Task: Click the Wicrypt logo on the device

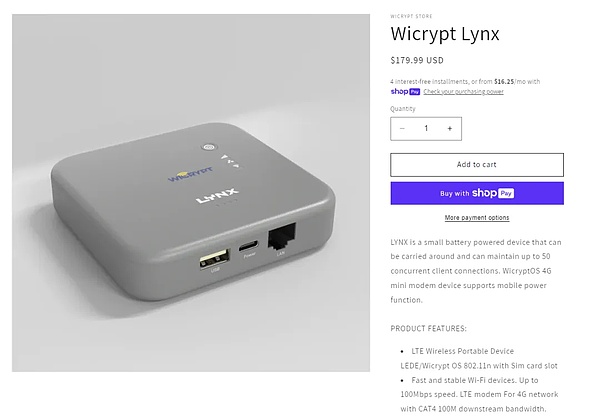Action: point(191,174)
